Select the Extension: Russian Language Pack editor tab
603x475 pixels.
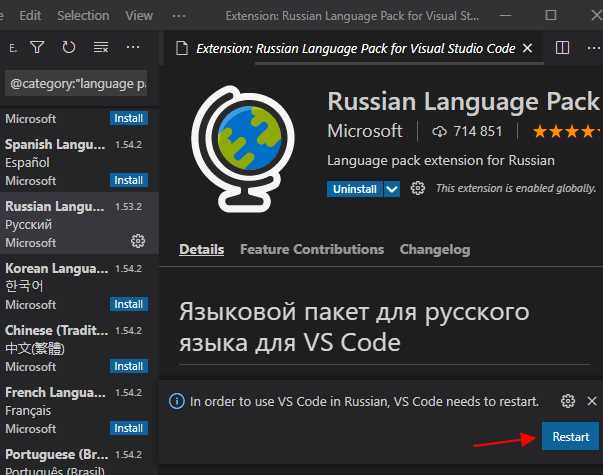(355, 48)
